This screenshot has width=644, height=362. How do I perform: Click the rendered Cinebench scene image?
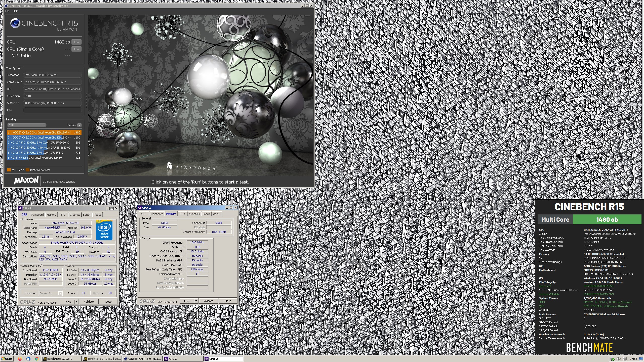(200, 95)
